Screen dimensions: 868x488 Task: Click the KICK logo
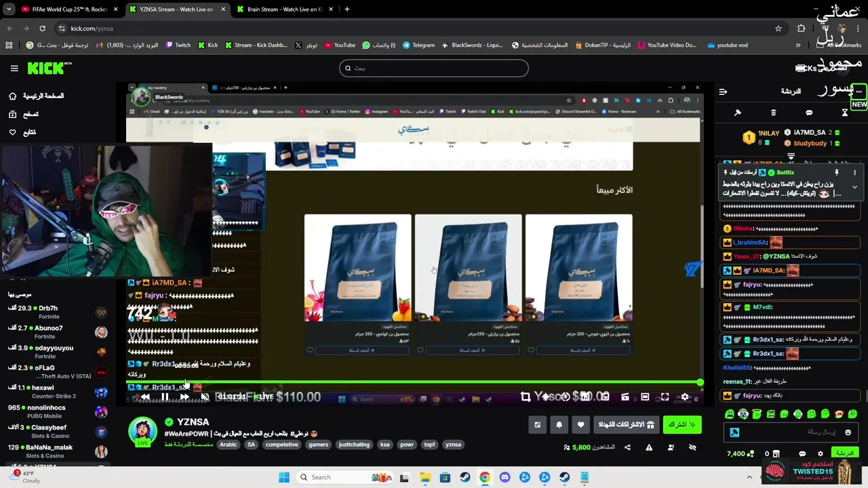49,68
